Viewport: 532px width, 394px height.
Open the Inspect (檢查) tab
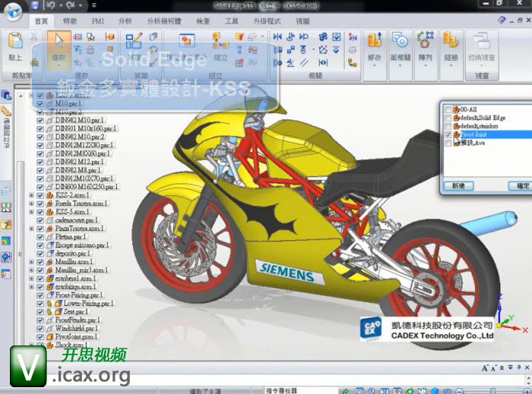[203, 21]
